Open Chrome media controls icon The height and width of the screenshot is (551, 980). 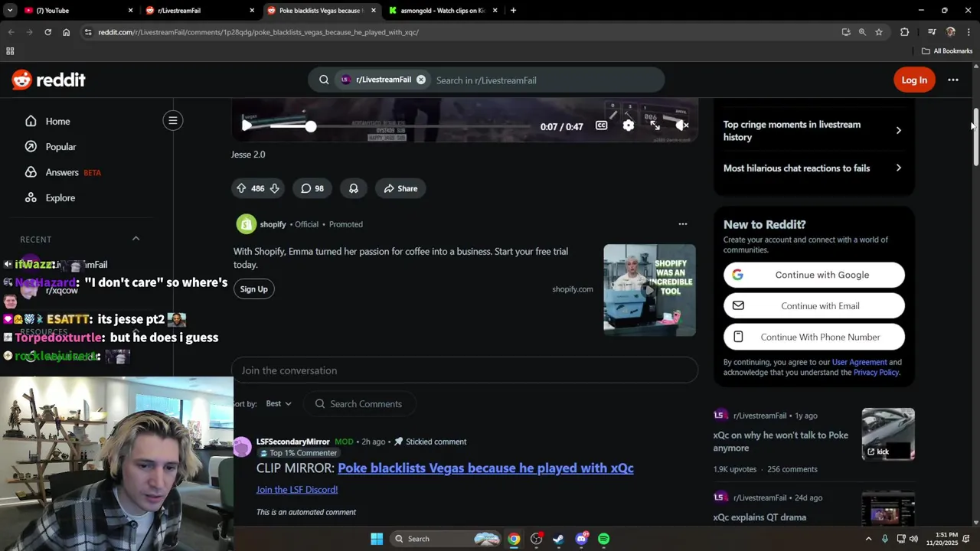pos(932,32)
